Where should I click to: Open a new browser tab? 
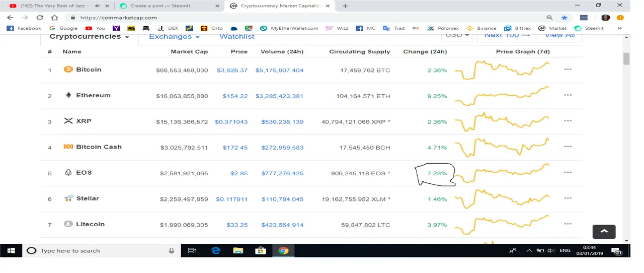(345, 6)
